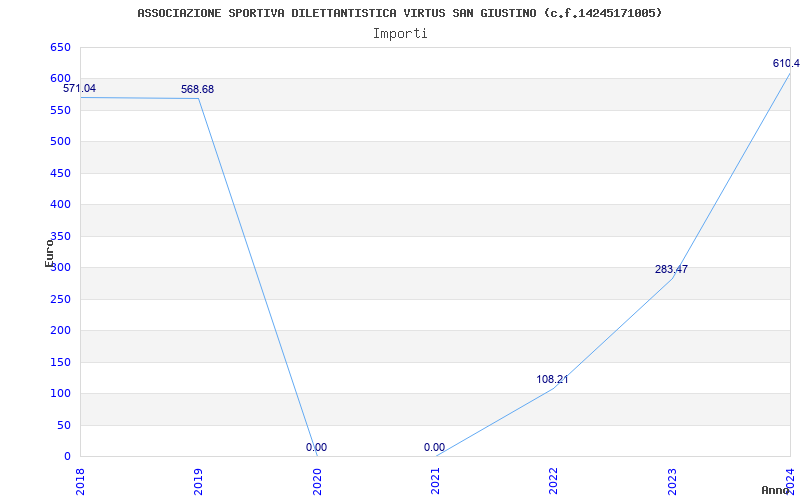The image size is (800, 500).
Task: Select the 283.47 data label
Action: (x=671, y=269)
